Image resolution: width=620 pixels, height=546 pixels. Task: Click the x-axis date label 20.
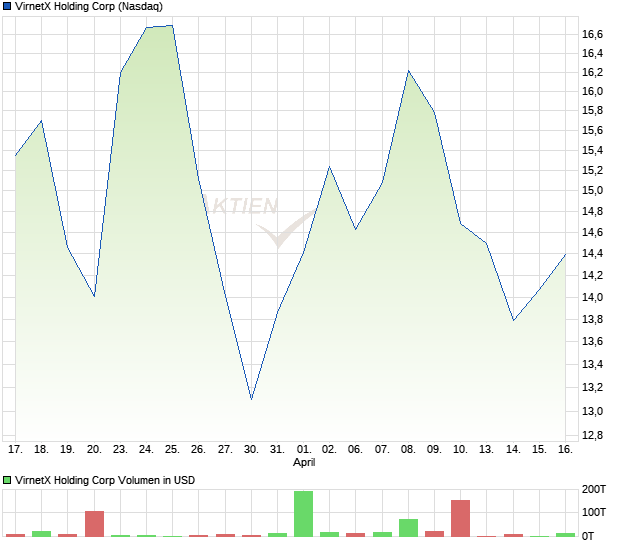click(94, 449)
